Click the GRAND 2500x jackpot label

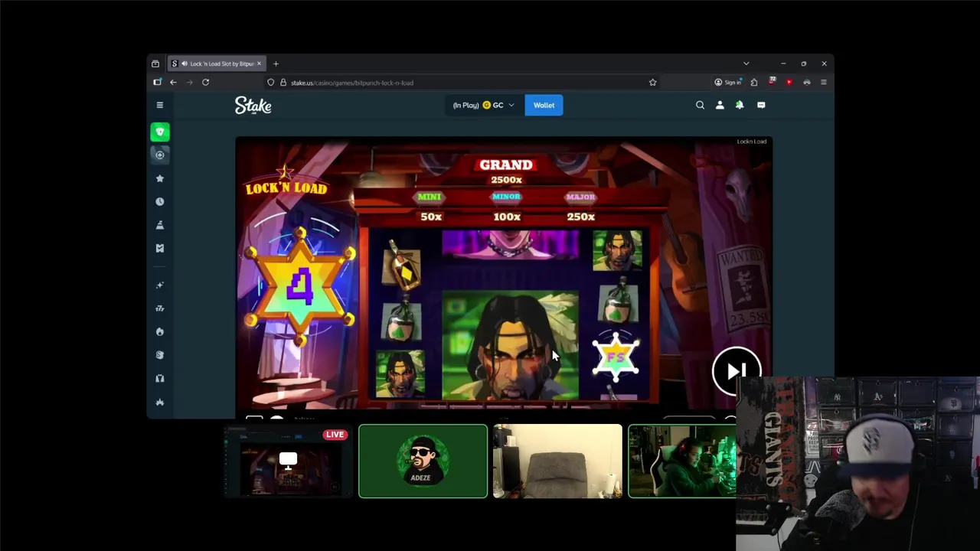click(x=506, y=171)
